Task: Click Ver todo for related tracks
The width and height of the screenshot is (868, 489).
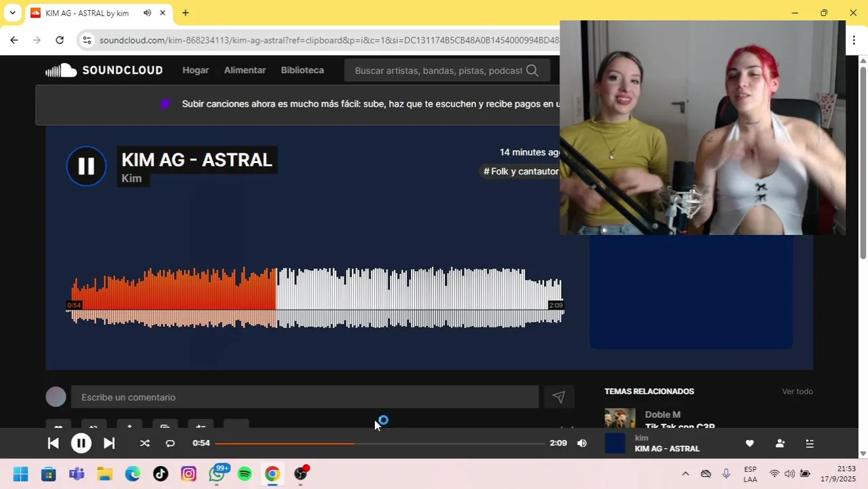Action: pos(797,392)
